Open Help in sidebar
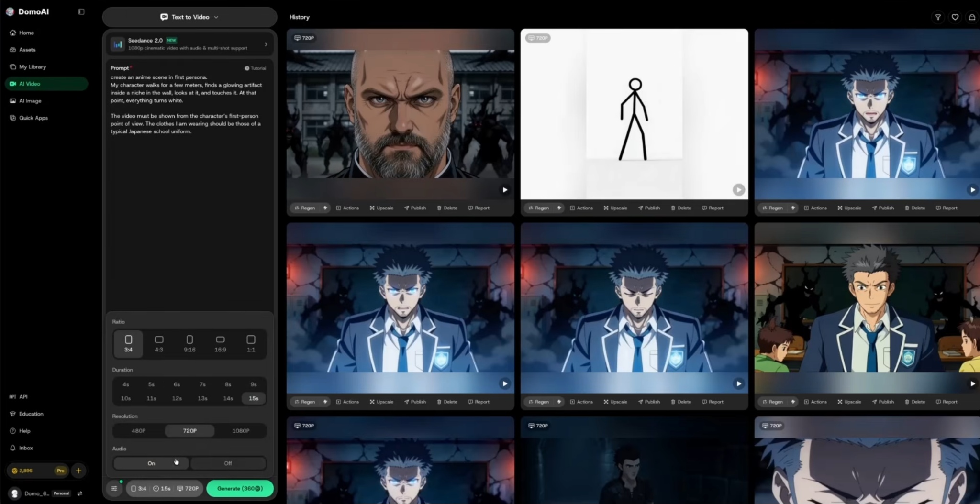Viewport: 980px width, 504px height. pyautogui.click(x=46, y=431)
